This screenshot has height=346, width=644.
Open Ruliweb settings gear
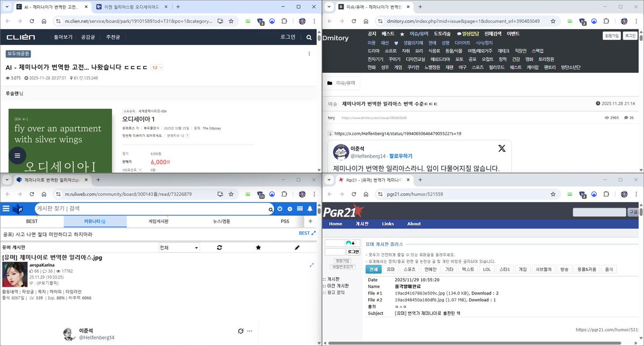[x=290, y=209]
